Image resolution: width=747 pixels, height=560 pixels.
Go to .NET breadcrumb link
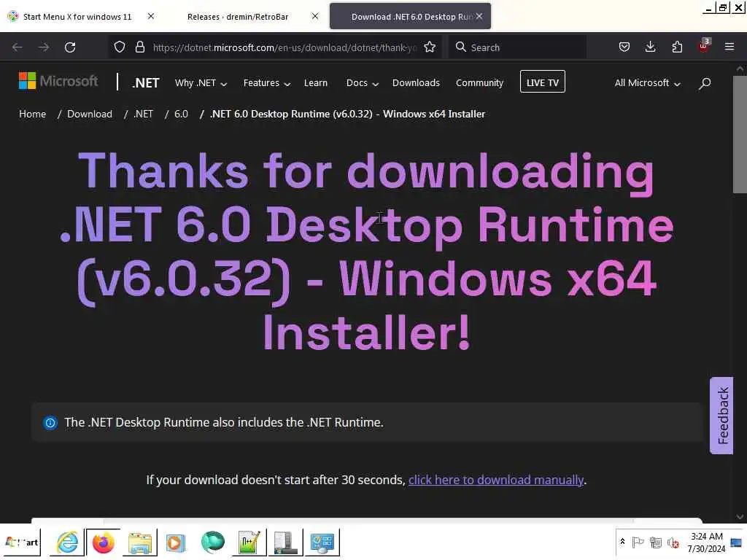point(144,114)
